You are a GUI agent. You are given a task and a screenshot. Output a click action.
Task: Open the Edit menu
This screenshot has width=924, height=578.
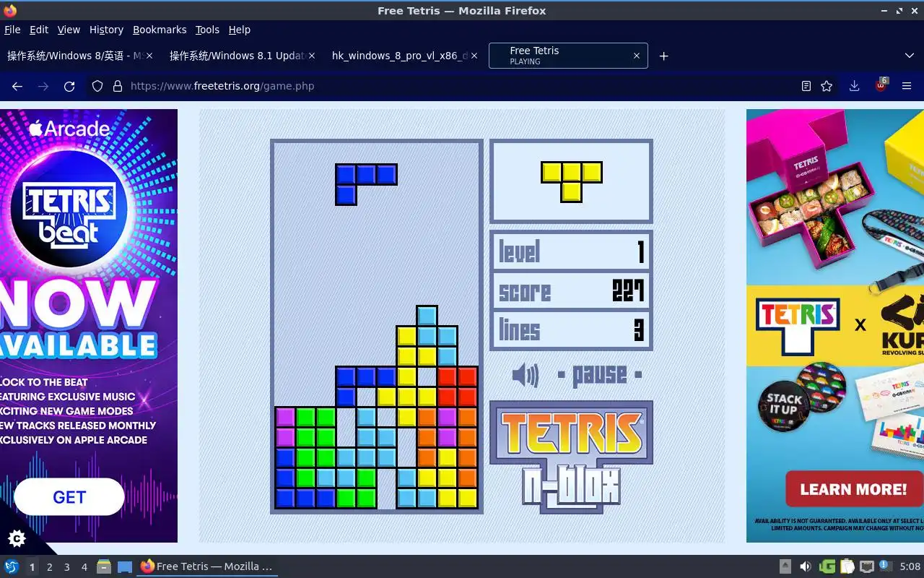coord(39,30)
